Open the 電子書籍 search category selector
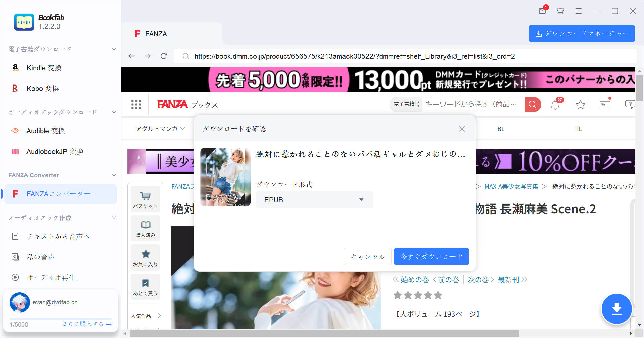Image resolution: width=644 pixels, height=338 pixels. click(x=406, y=104)
